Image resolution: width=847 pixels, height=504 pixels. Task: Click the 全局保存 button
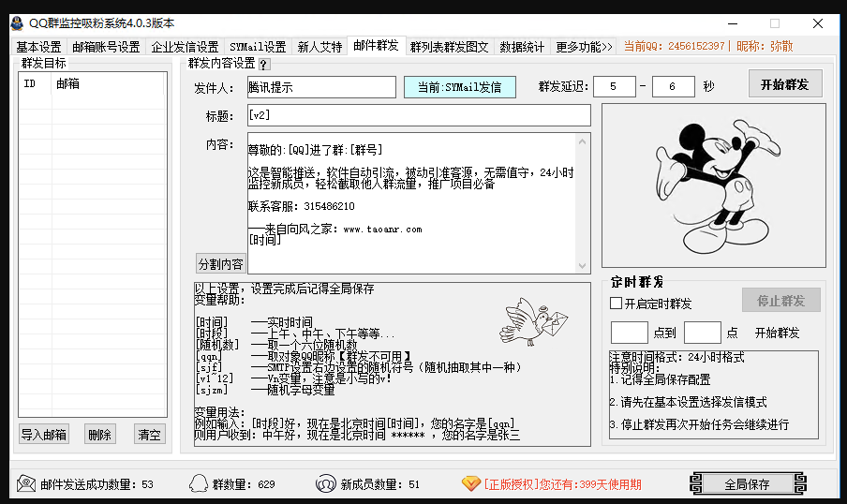pos(748,484)
